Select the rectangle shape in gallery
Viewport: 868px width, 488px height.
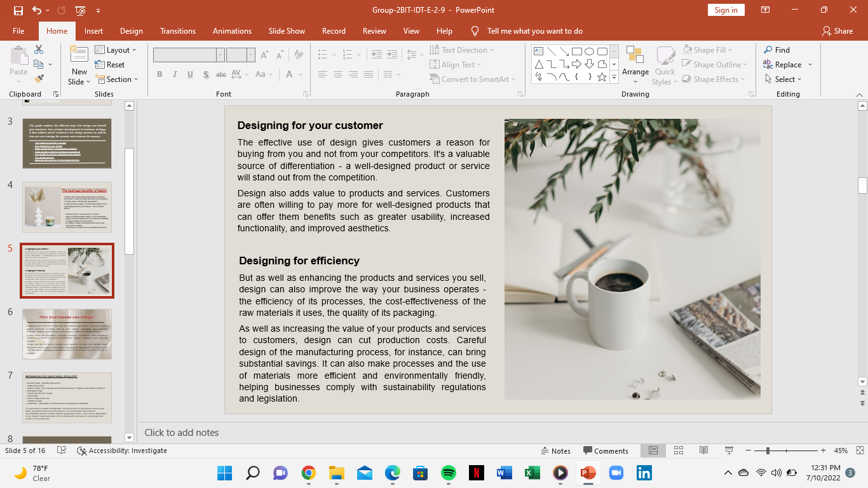point(577,51)
